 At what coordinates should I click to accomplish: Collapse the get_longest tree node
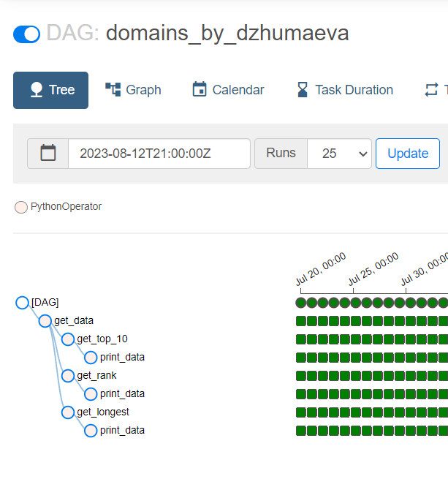[x=68, y=412]
